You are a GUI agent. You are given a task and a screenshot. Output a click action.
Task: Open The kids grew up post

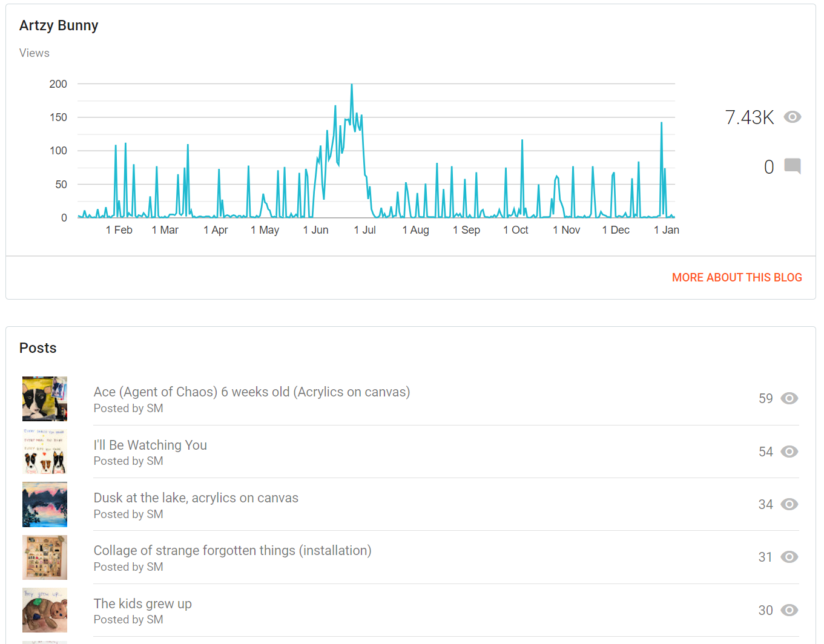pyautogui.click(x=142, y=603)
